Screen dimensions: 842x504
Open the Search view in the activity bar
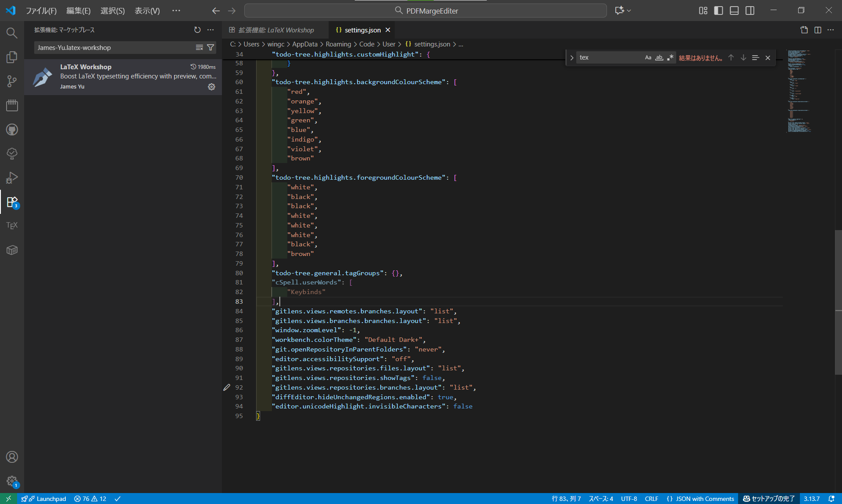12,33
